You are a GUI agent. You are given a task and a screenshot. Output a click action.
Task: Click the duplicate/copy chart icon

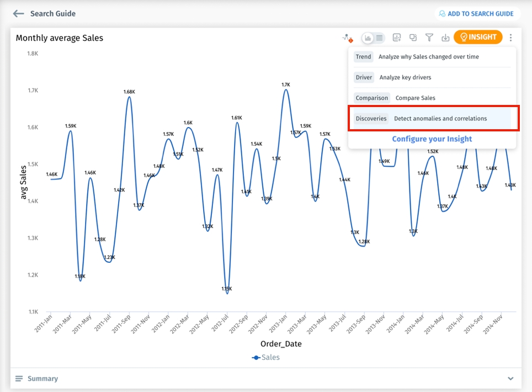coord(413,38)
